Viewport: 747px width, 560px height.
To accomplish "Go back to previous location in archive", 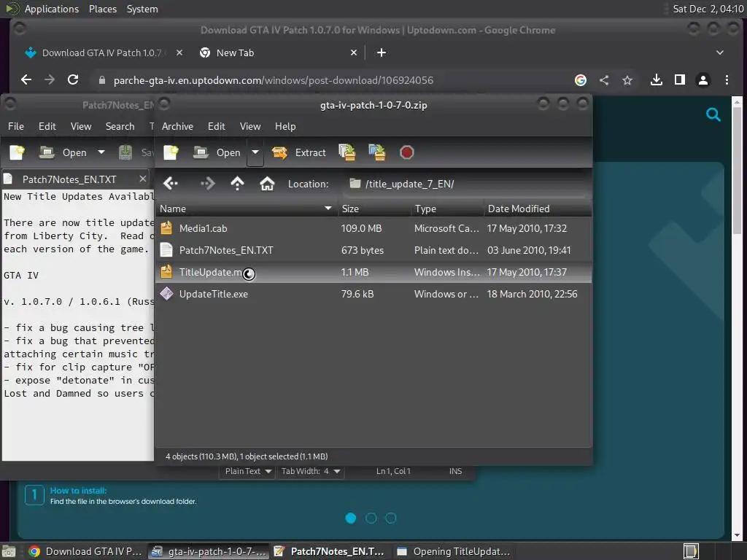I will (170, 183).
